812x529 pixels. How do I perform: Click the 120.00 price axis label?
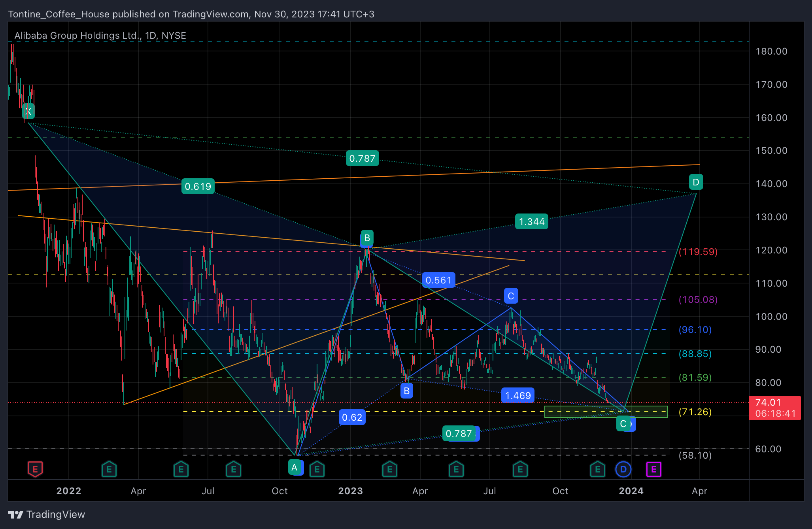coord(771,250)
